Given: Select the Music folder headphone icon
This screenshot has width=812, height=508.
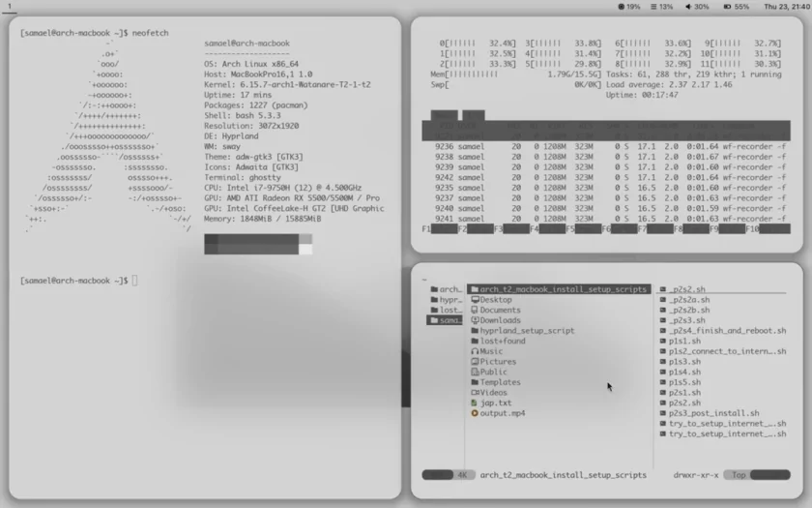Looking at the screenshot, I should 475,351.
